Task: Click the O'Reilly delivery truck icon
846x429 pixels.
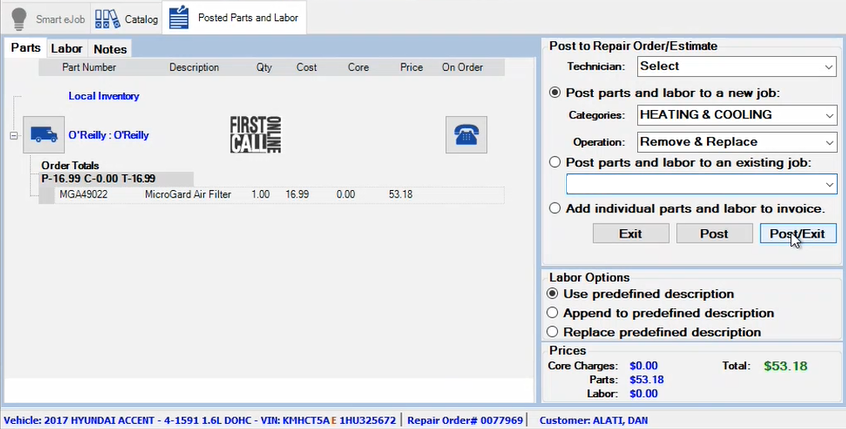Action: pyautogui.click(x=44, y=134)
